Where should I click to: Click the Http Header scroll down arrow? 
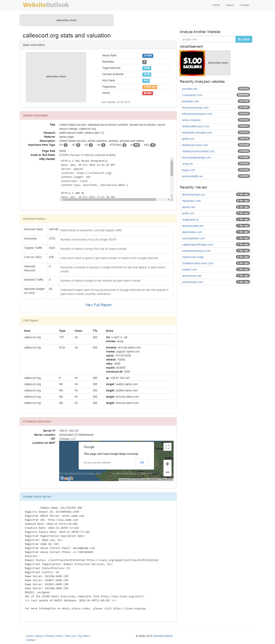click(172, 196)
